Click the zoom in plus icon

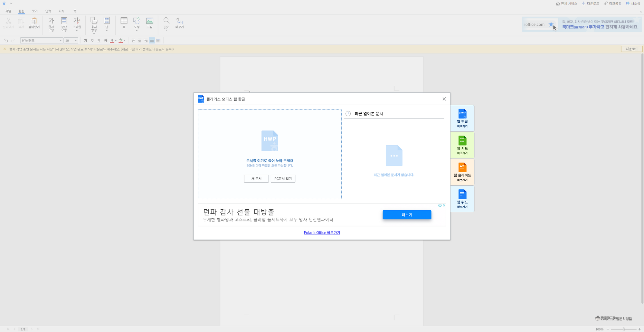[x=639, y=329]
